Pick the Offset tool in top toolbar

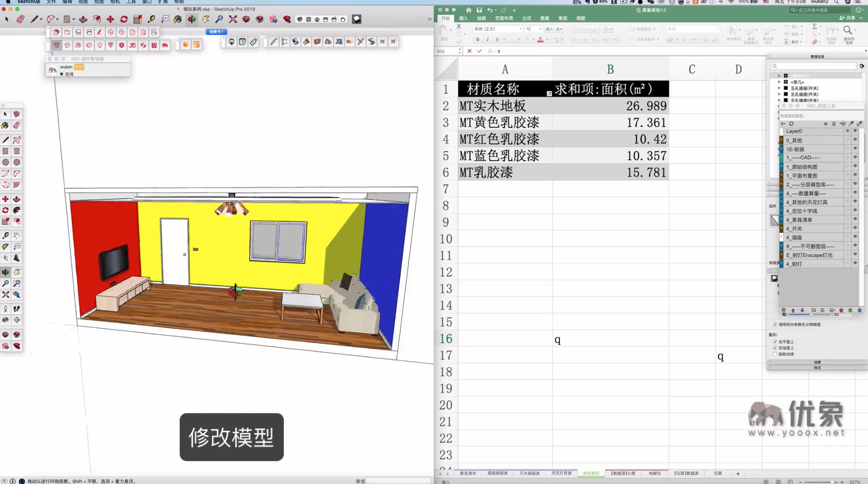pyautogui.click(x=97, y=19)
